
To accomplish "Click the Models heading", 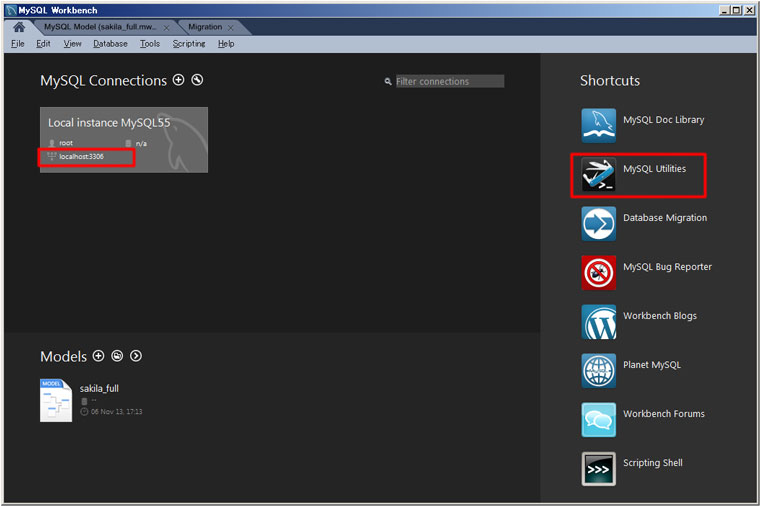I will 63,357.
